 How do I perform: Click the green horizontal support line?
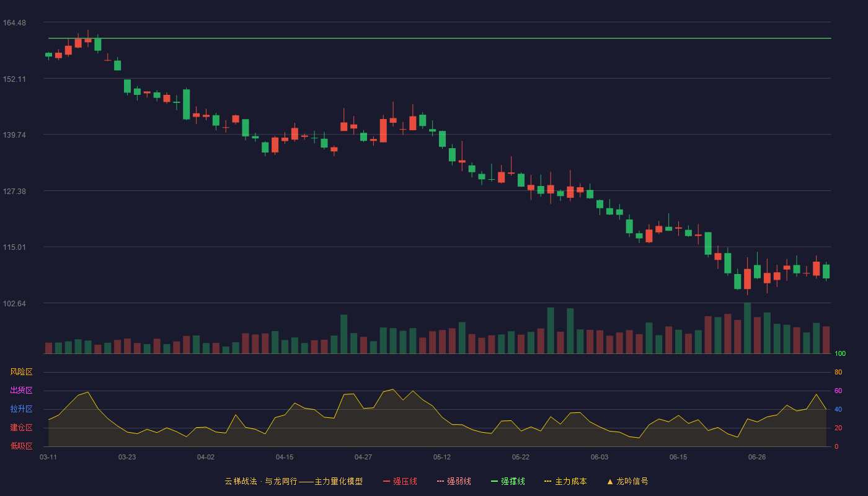pyautogui.click(x=440, y=38)
